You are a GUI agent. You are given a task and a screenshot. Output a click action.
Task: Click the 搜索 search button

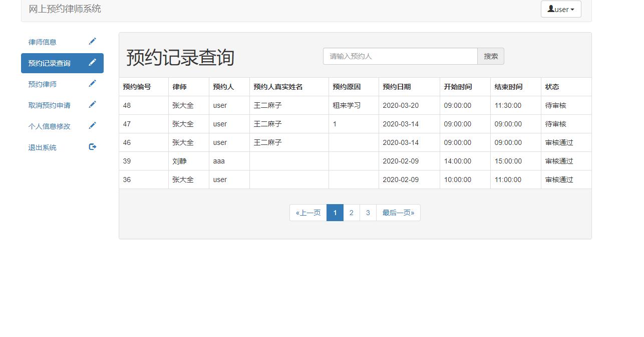[490, 56]
